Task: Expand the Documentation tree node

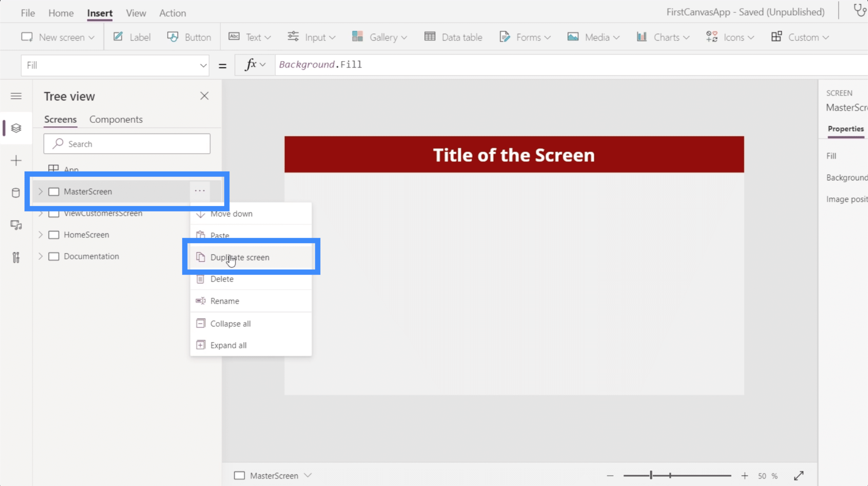Action: pos(40,256)
